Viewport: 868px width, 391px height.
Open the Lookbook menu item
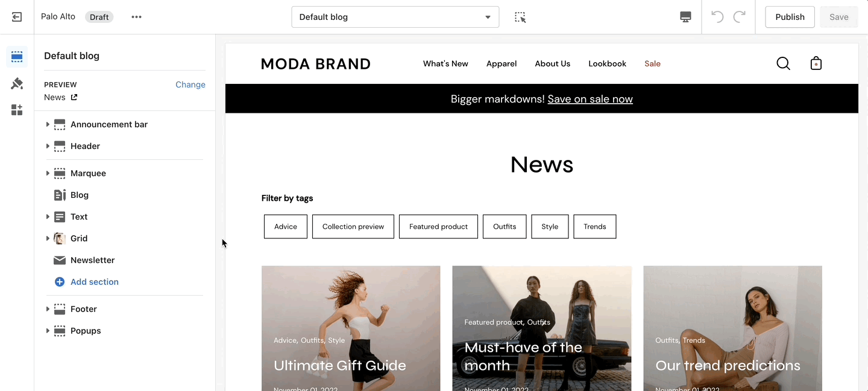tap(607, 63)
